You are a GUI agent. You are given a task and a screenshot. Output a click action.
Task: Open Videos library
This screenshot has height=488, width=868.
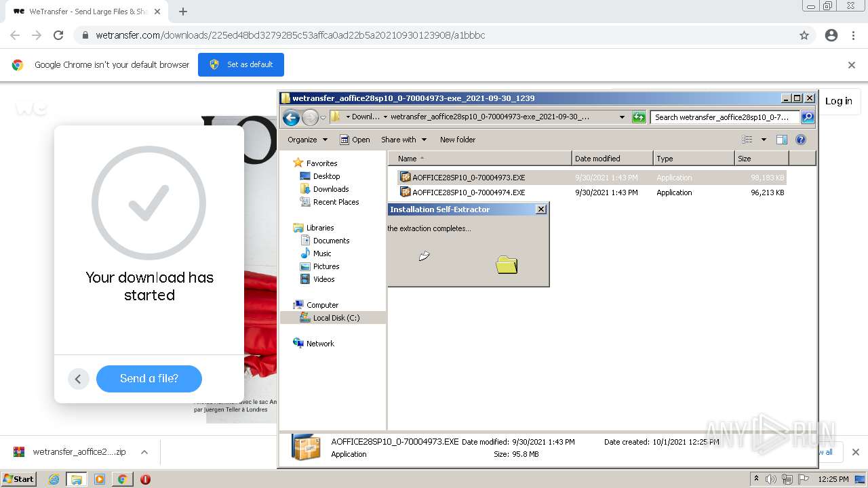[317, 279]
